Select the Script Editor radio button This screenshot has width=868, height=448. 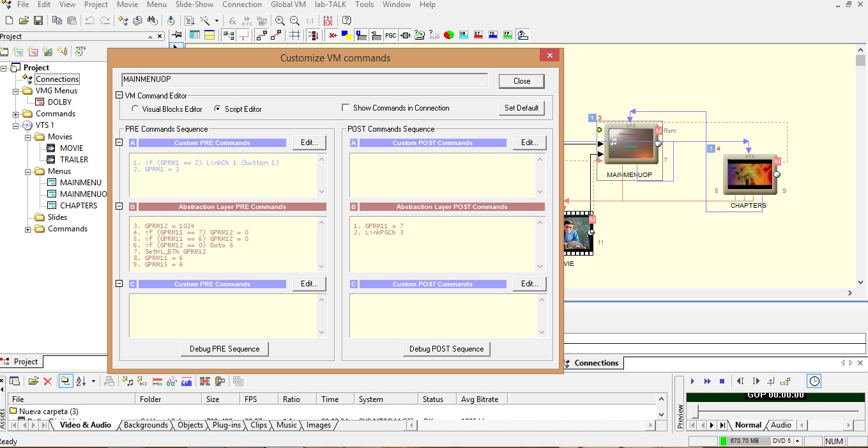point(218,109)
